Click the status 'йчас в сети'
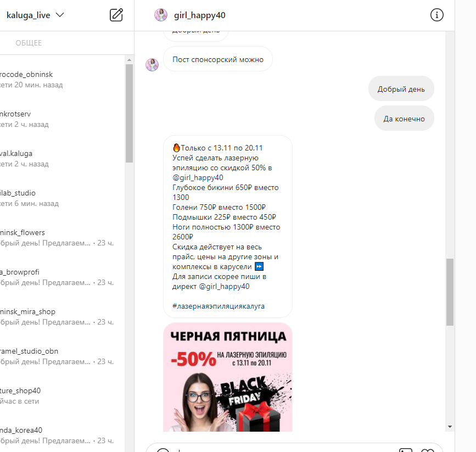This screenshot has height=452, width=476. point(19,401)
